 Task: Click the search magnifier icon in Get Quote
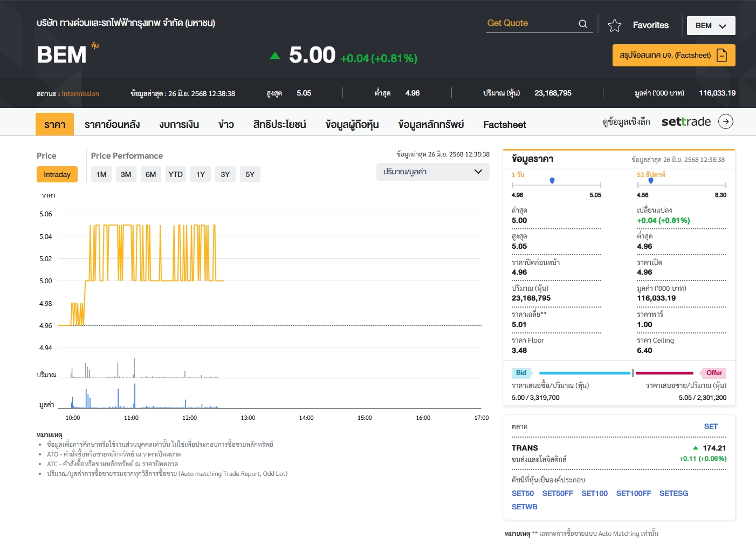point(583,24)
